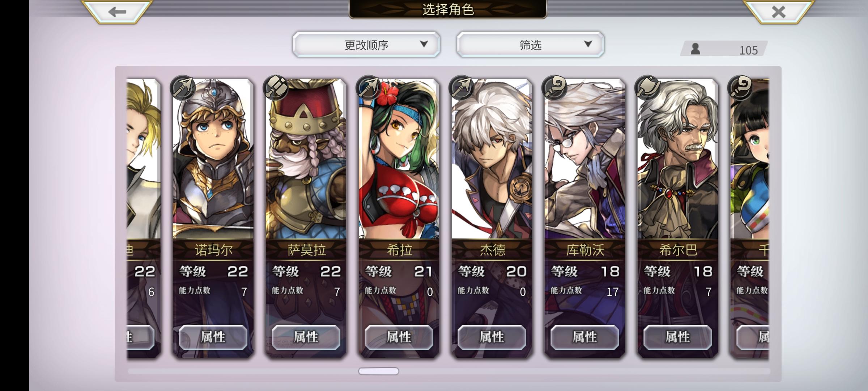Open 属性 of 希尔巴

(678, 337)
